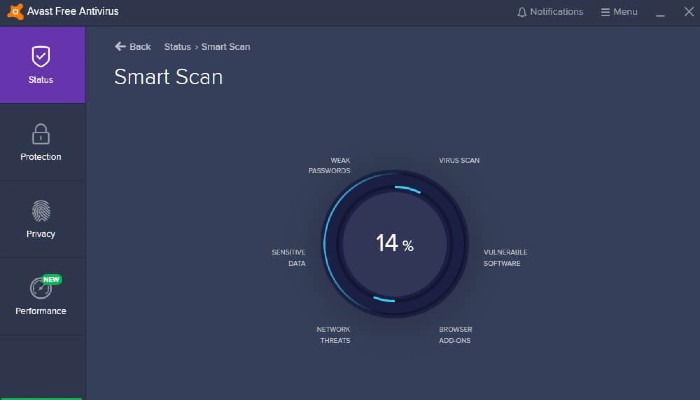The width and height of the screenshot is (700, 400).
Task: Click the Avast logo icon
Action: 15,12
